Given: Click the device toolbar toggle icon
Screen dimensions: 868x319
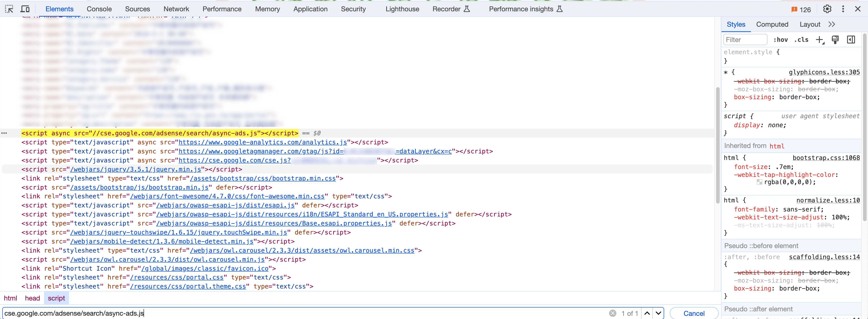Looking at the screenshot, I should point(26,8).
